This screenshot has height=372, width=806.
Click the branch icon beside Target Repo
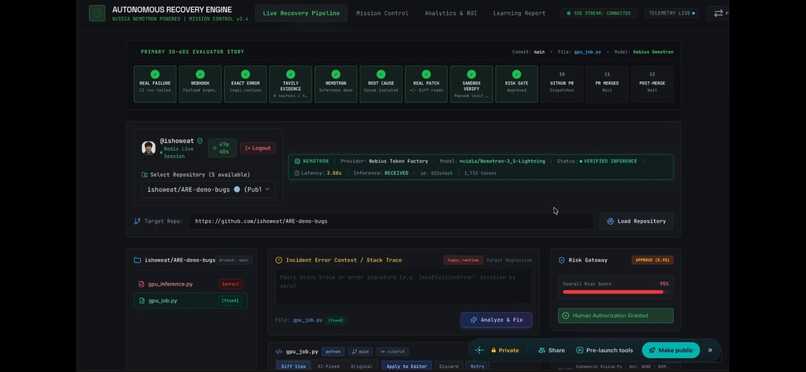137,221
